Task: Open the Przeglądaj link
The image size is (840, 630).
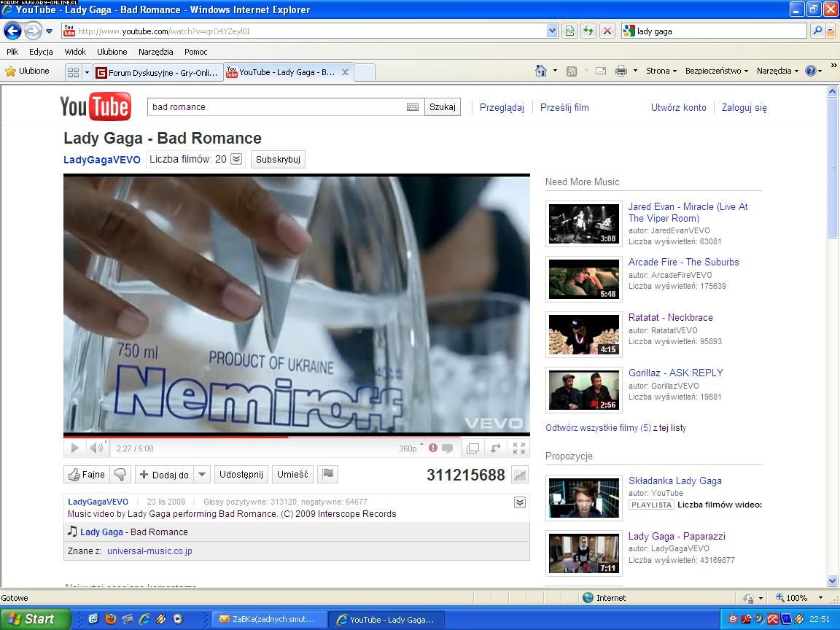Action: point(502,107)
